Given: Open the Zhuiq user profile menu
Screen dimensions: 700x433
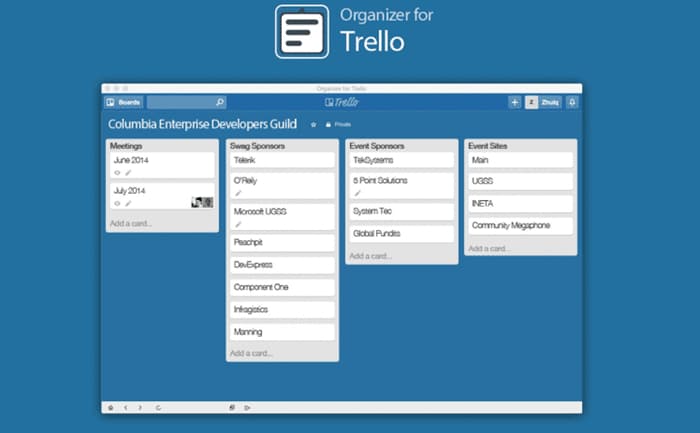Looking at the screenshot, I should click(x=542, y=102).
